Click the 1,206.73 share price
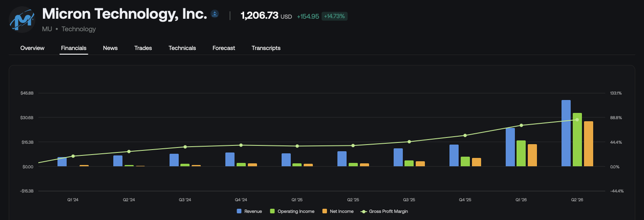 pos(260,16)
